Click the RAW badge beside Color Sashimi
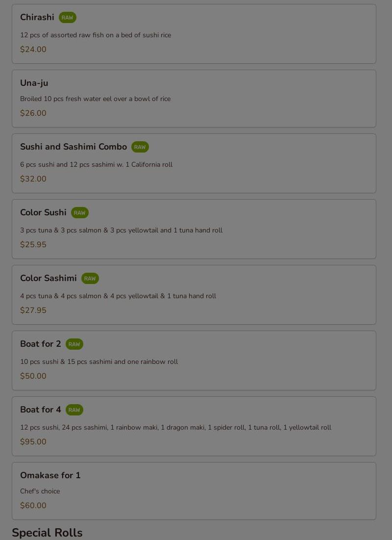Viewport: 392px width, 540px height. (x=90, y=279)
